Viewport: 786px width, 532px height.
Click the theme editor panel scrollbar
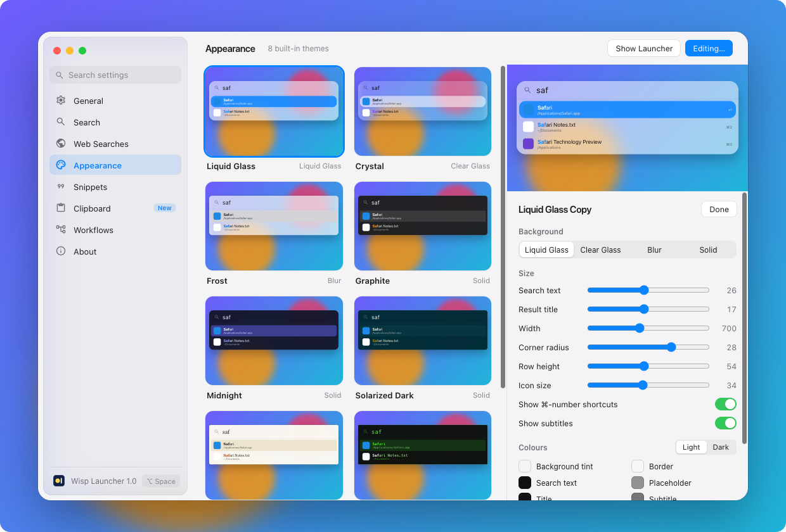tap(744, 319)
